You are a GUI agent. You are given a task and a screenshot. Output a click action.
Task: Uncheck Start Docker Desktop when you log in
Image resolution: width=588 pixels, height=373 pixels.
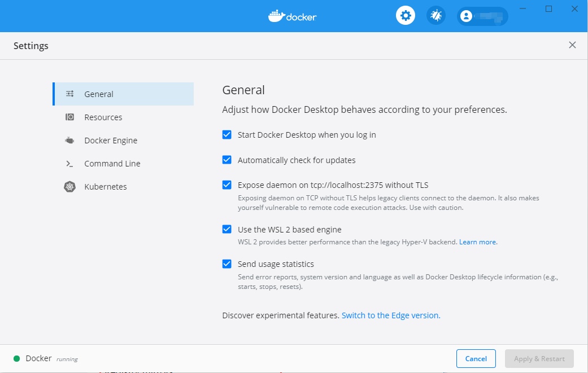coord(227,135)
